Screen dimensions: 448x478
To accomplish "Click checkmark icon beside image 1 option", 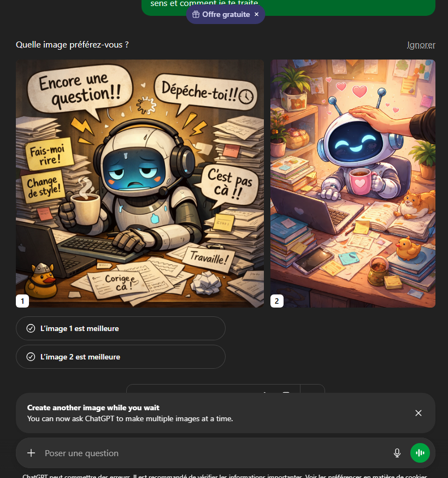I will pos(31,328).
